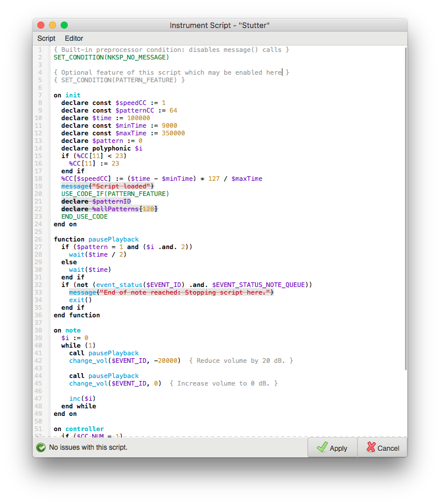Click the value '350000' of $maxTime
The width and height of the screenshot is (440, 504).
pos(173,133)
